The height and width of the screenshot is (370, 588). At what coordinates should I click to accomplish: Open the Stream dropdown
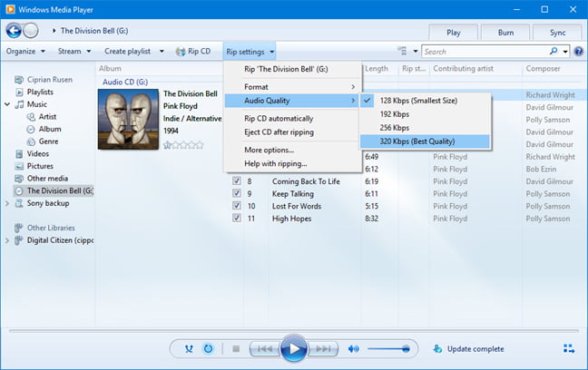[x=74, y=52]
